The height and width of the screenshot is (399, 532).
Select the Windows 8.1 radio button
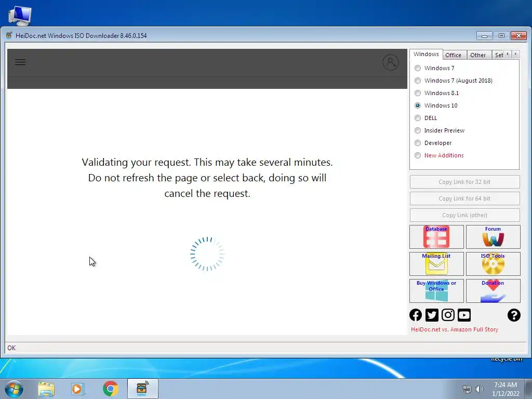click(x=418, y=93)
